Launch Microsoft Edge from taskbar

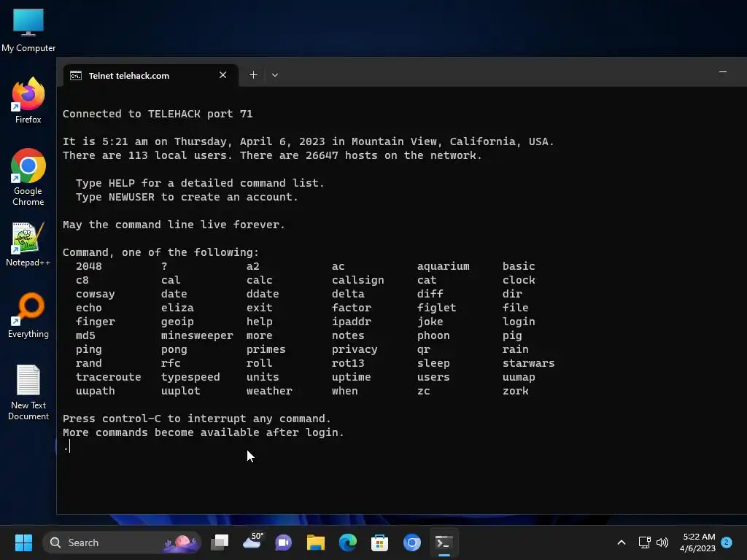pyautogui.click(x=348, y=542)
